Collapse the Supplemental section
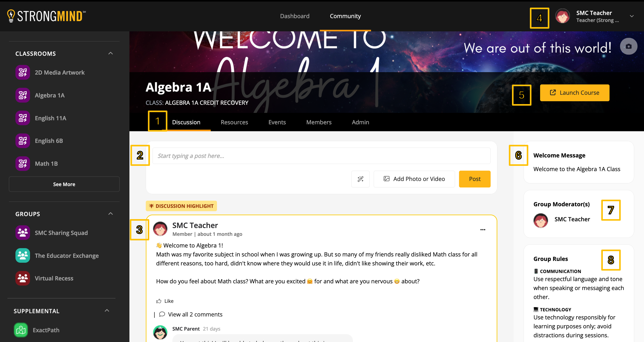The height and width of the screenshot is (342, 644). (107, 310)
